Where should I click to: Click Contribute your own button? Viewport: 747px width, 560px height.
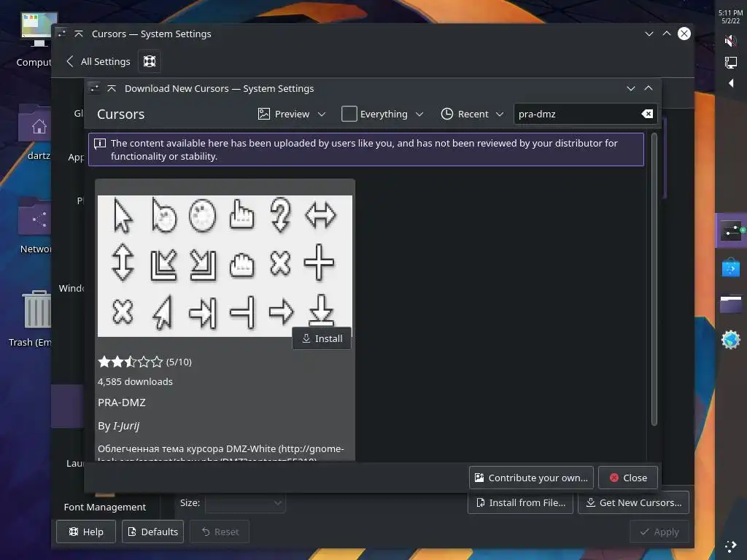click(x=531, y=478)
